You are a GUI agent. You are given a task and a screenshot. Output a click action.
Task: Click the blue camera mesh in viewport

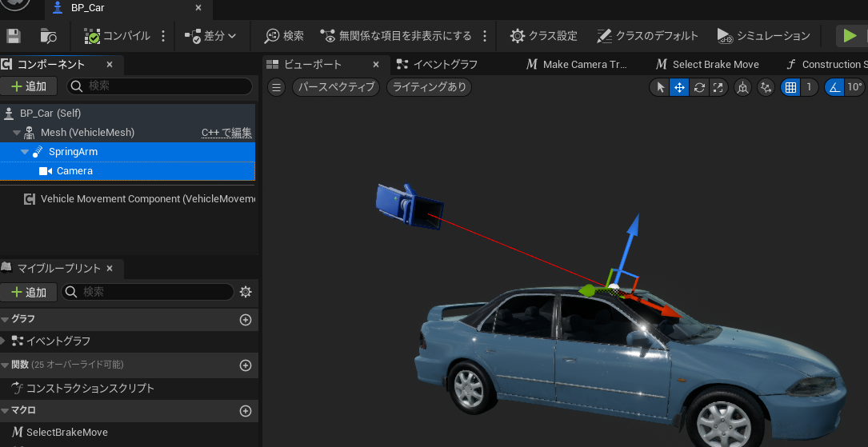coord(409,206)
